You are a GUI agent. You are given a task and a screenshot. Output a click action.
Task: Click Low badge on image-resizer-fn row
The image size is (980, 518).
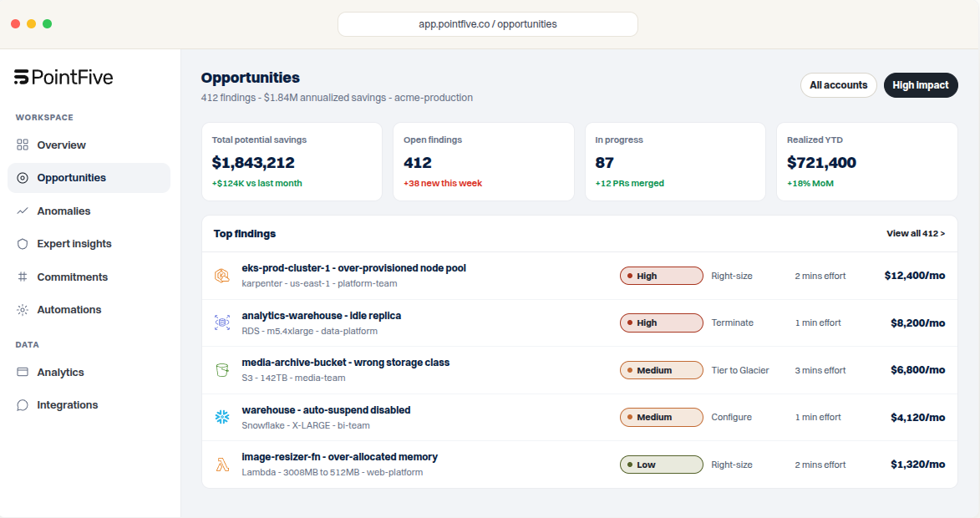[x=661, y=465]
